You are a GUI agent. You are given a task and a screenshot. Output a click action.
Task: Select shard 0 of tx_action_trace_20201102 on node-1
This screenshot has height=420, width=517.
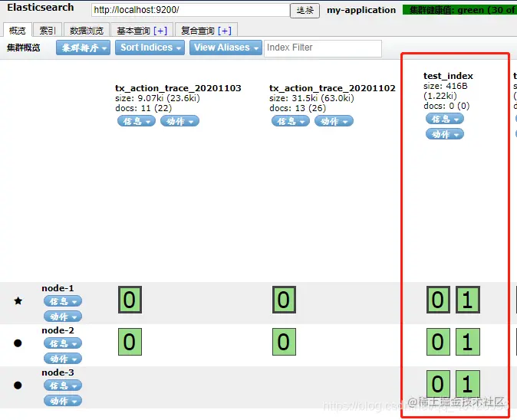tap(285, 300)
